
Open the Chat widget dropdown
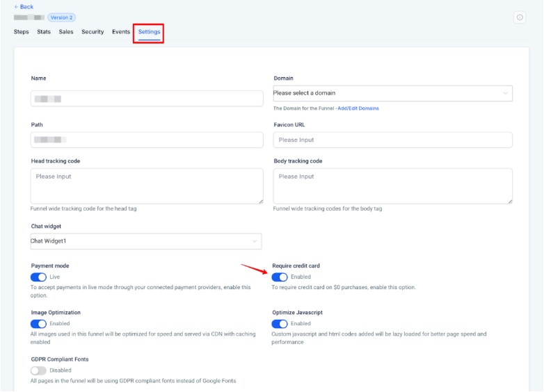click(x=146, y=241)
